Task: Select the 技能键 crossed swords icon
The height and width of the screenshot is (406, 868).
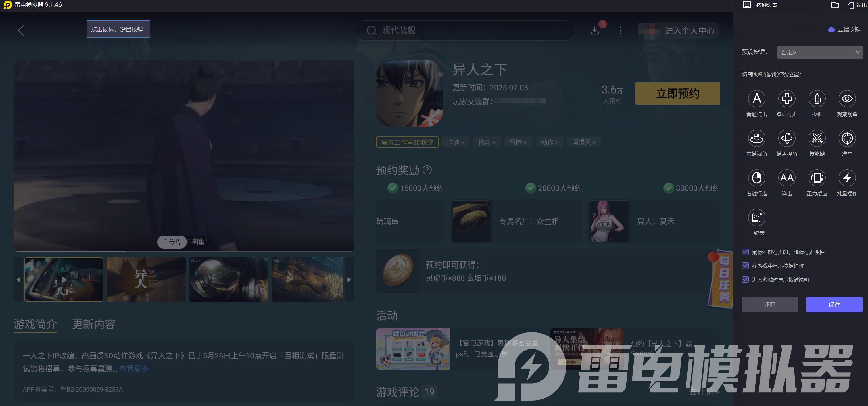Action: [x=817, y=138]
